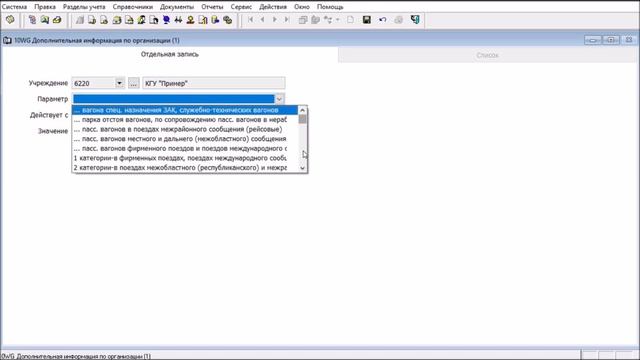
Task: Click the grayed printer icon beside undo
Action: (399, 20)
